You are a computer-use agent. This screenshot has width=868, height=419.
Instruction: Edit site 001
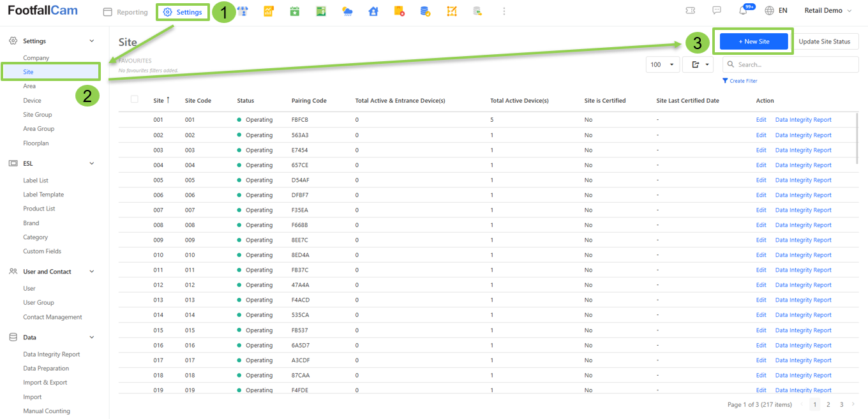(x=761, y=120)
